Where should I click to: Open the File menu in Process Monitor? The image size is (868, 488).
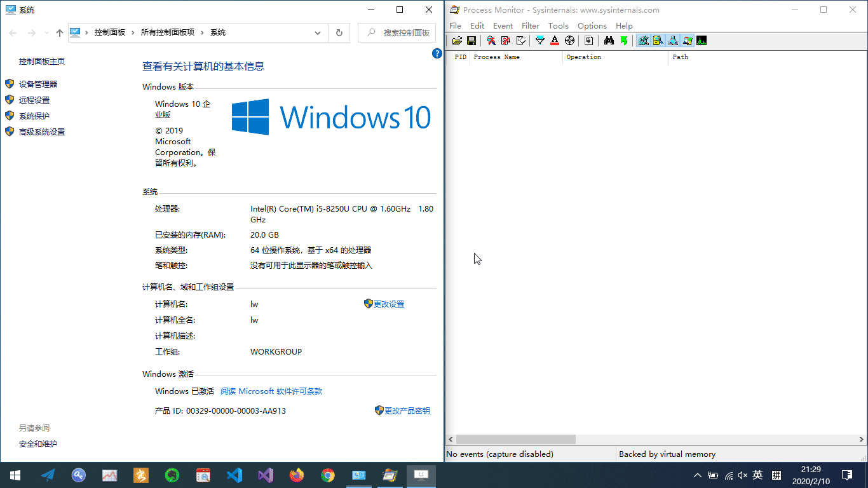tap(455, 25)
